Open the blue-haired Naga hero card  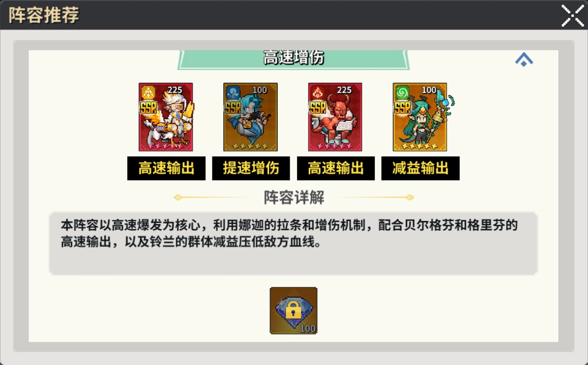[x=250, y=117]
